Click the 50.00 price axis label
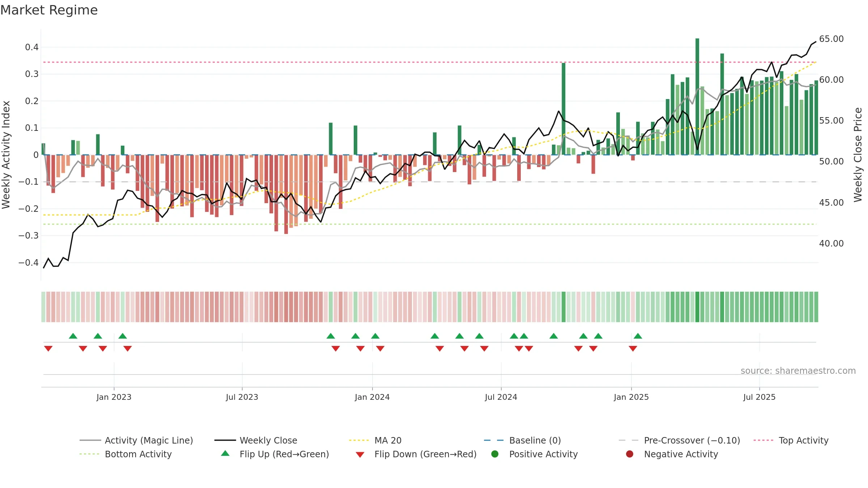This screenshot has width=868, height=488. pos(831,161)
